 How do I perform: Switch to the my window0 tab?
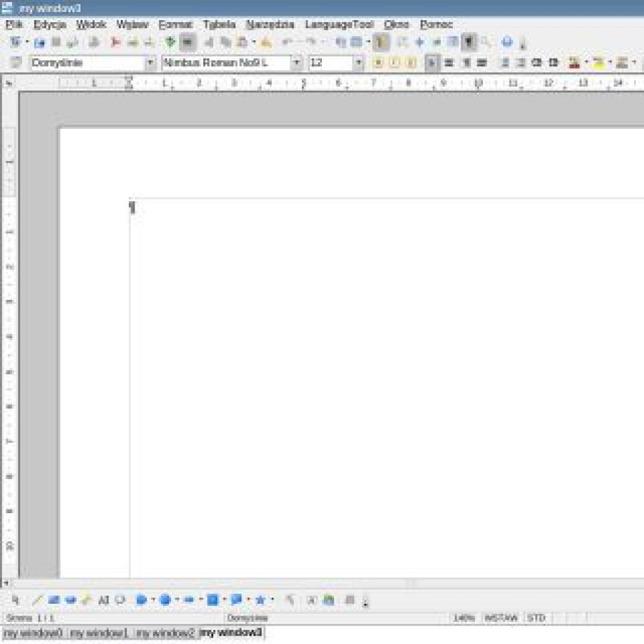point(33,633)
